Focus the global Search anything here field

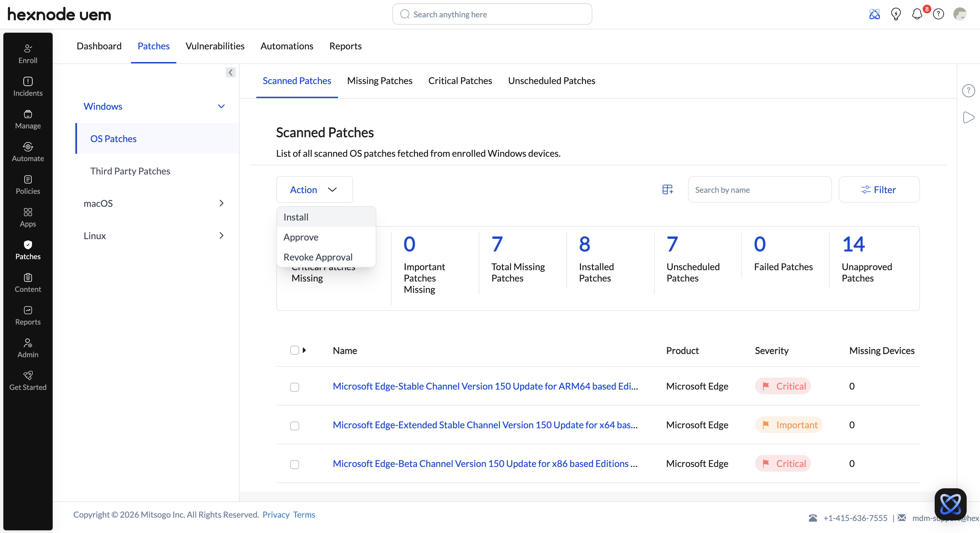tap(492, 14)
